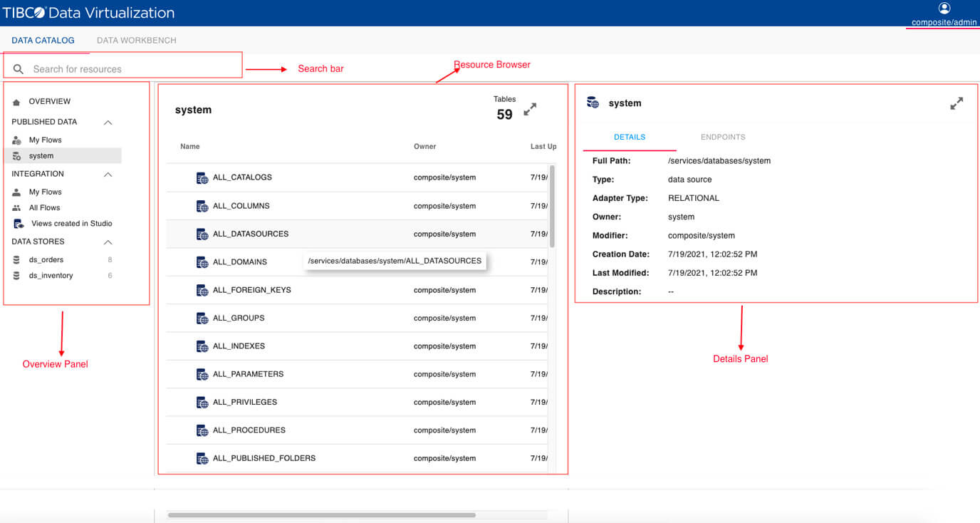
Task: Click the ALL_DOMAINS table icon
Action: tap(202, 262)
